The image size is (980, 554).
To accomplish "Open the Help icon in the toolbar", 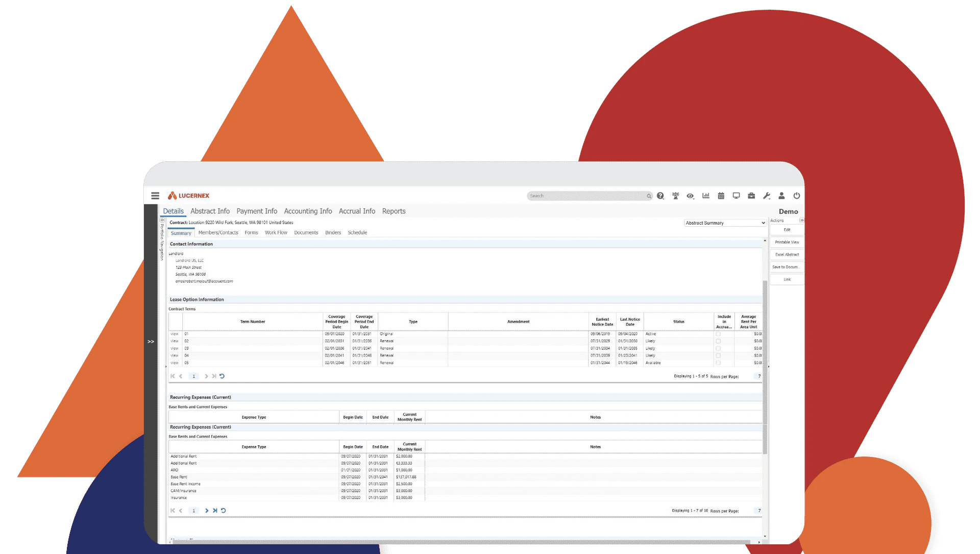I will click(x=660, y=196).
